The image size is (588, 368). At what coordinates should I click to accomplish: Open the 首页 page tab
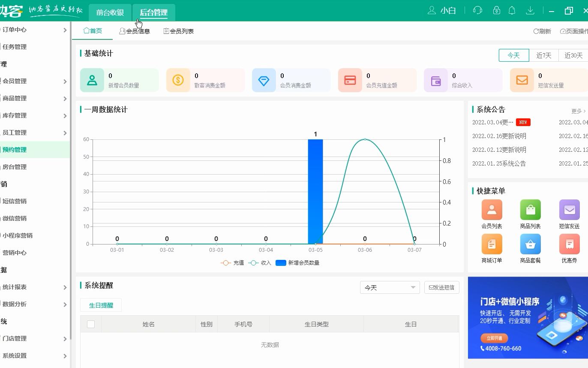(93, 31)
